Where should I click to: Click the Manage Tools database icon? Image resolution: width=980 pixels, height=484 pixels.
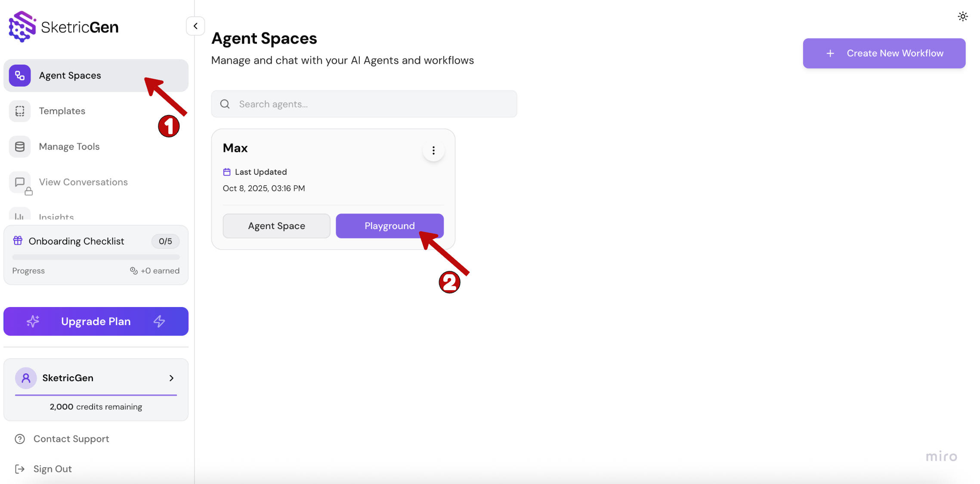[19, 146]
